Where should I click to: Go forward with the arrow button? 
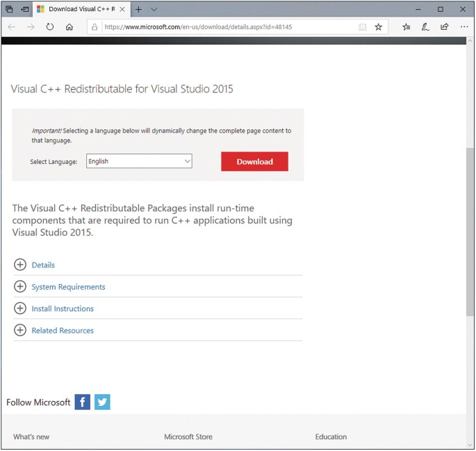tap(31, 27)
